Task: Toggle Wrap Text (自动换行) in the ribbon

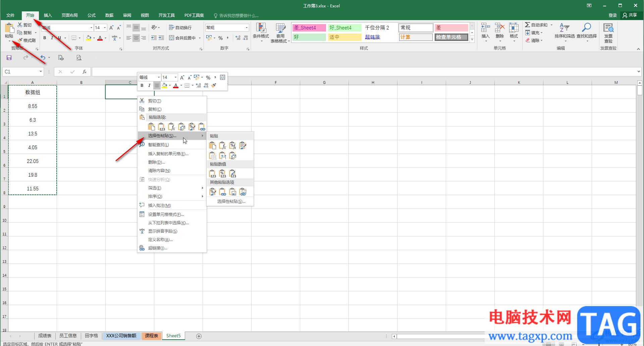Action: point(180,27)
